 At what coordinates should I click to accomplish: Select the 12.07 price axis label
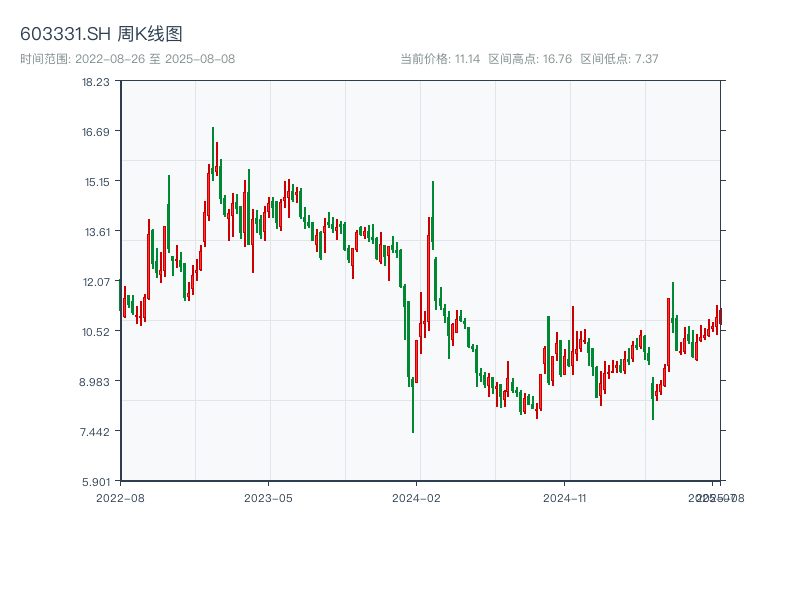click(96, 282)
